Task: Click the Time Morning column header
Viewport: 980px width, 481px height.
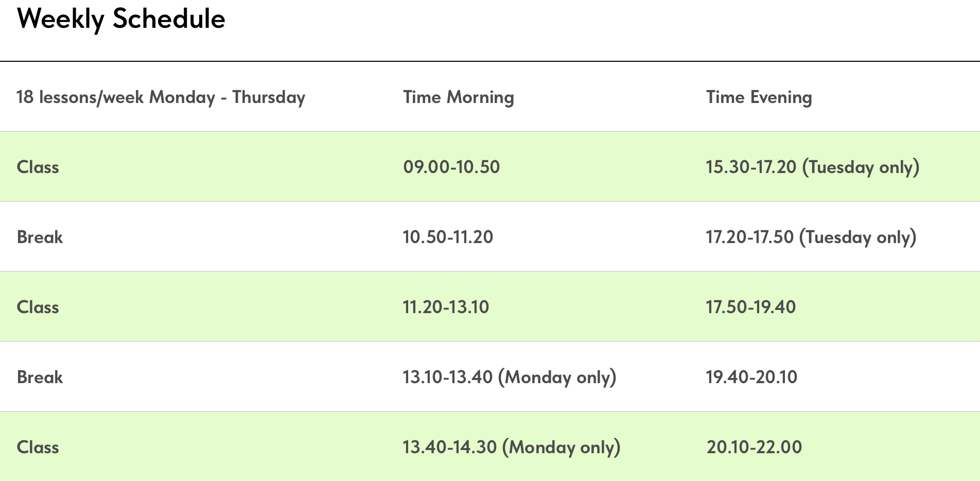Action: tap(458, 97)
